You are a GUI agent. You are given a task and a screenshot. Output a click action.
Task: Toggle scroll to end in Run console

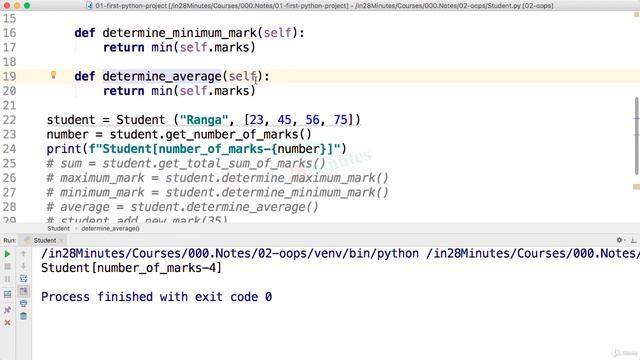click(x=24, y=291)
